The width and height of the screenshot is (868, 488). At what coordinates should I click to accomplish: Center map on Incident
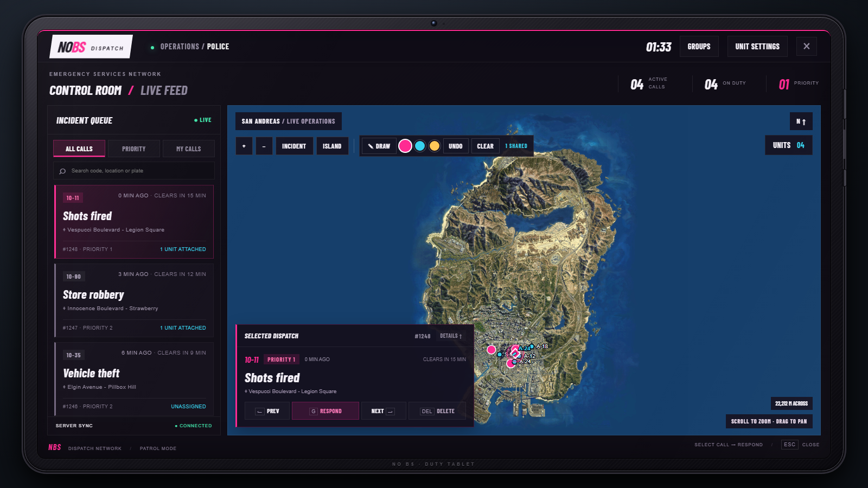294,146
